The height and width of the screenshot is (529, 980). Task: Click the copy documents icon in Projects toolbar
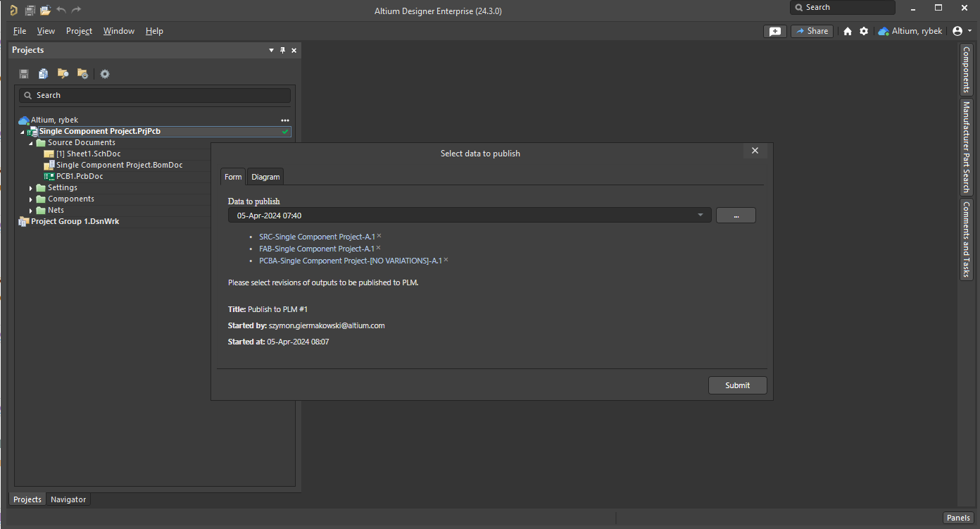[44, 74]
